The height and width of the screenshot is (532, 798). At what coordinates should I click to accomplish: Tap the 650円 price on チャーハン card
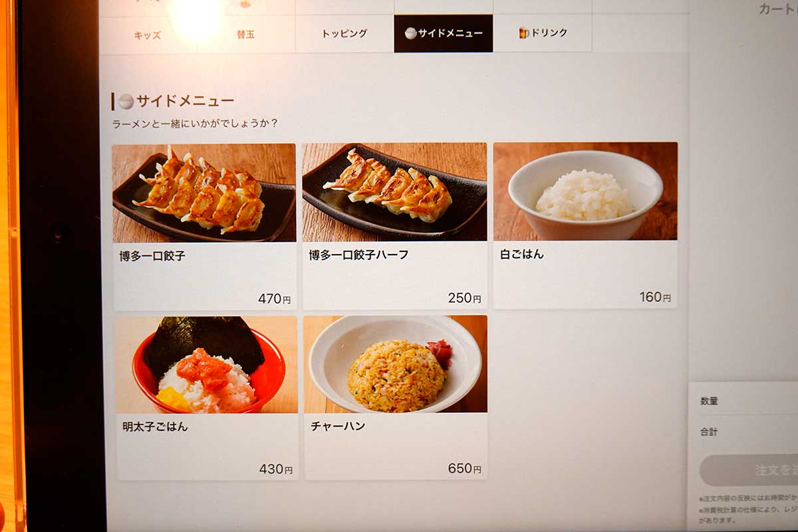tap(464, 469)
